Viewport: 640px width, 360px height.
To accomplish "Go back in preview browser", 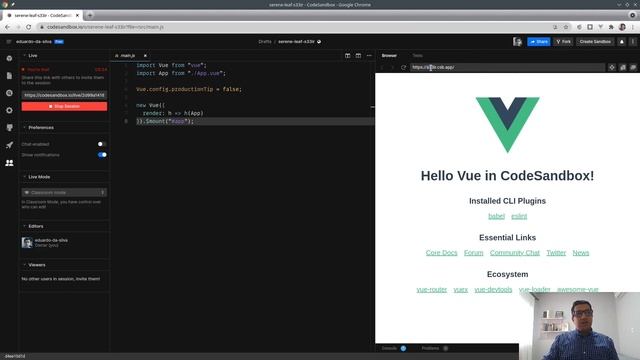I will coord(382,67).
